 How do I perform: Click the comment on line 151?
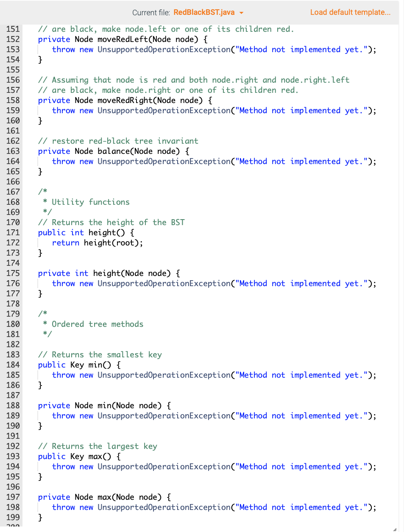point(166,29)
